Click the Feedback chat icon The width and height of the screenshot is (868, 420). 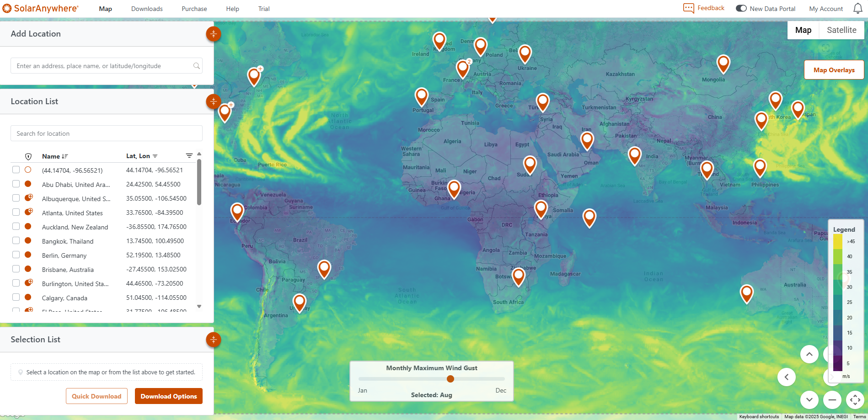coord(688,8)
